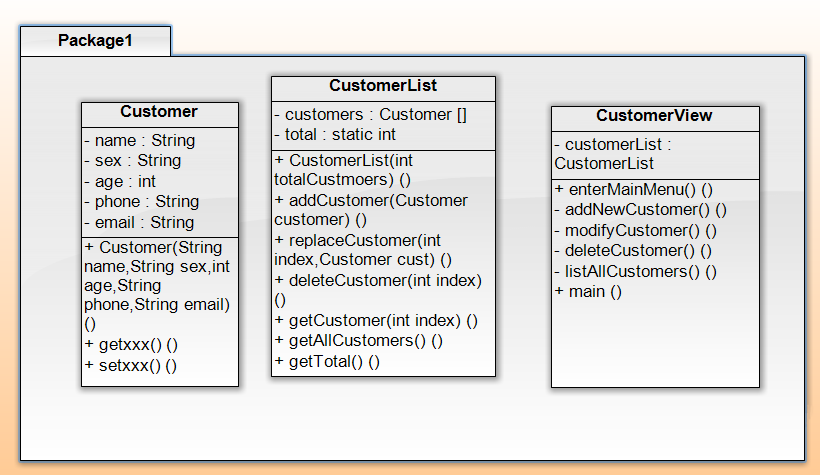Select the 'phone : String' attribute
Screen dimensions: 820x475
point(141,201)
